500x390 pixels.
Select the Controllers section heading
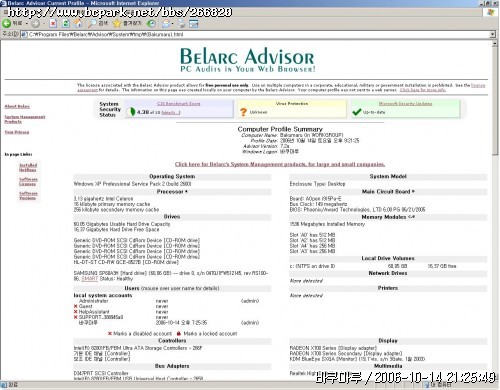[172, 341]
